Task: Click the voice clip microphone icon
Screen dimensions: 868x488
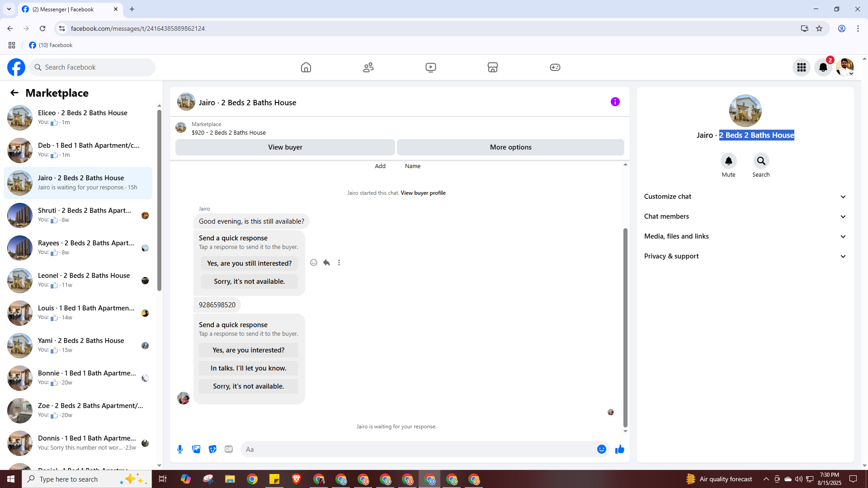Action: 180,449
